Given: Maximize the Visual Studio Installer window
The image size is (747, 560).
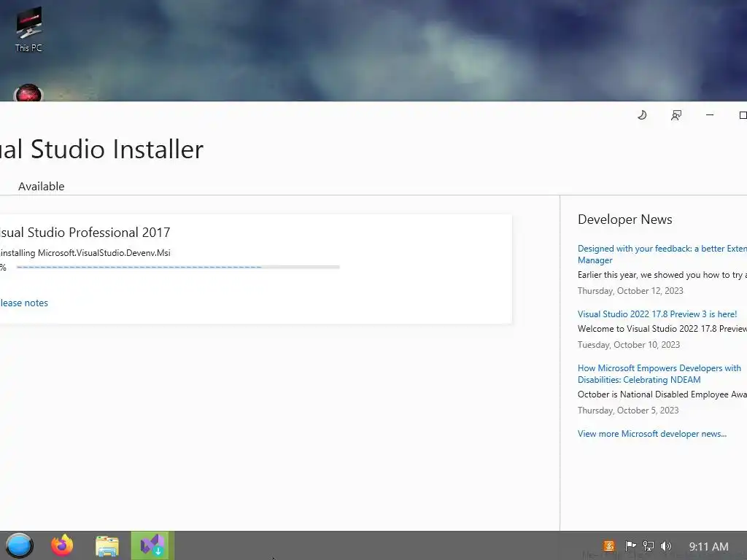Looking at the screenshot, I should (743, 115).
